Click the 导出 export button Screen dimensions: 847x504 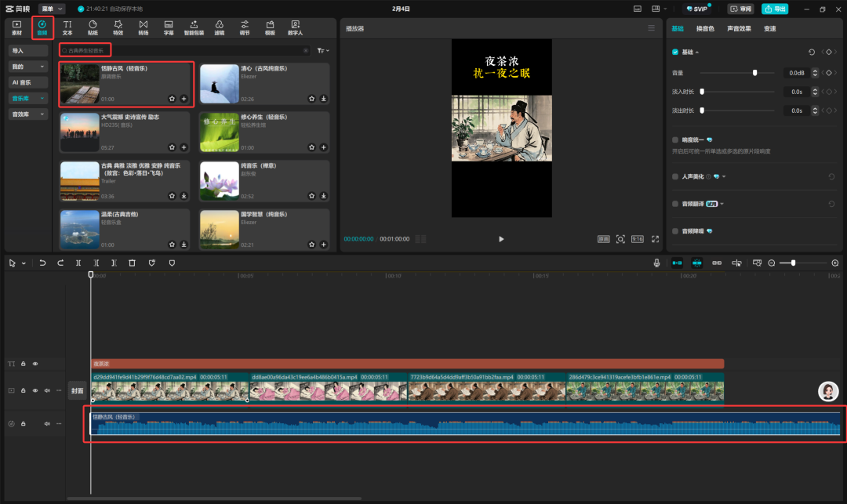(x=775, y=9)
